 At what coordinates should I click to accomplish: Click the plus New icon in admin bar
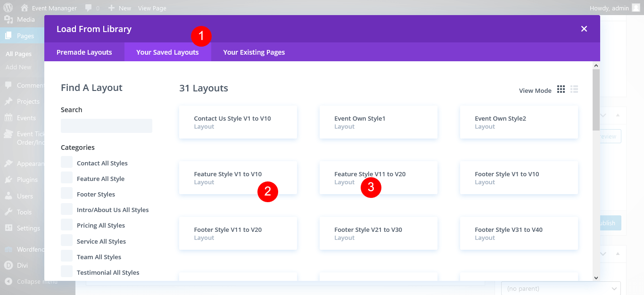[111, 8]
